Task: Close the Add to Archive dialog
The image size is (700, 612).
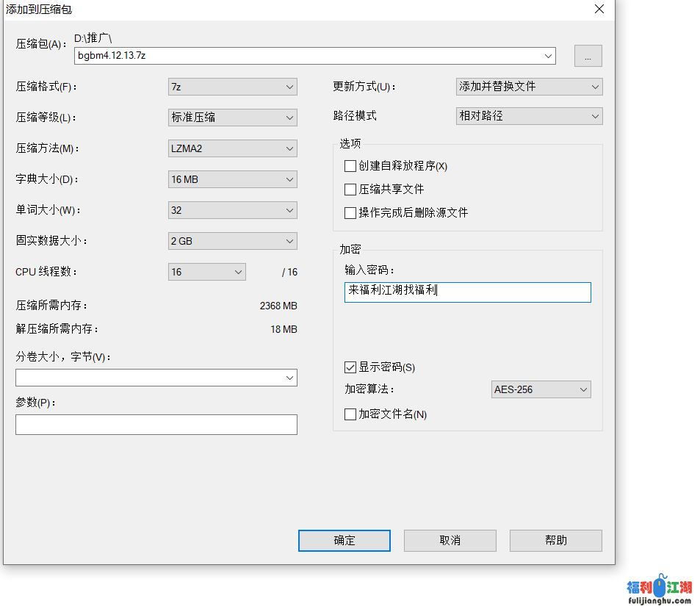Action: click(x=599, y=10)
